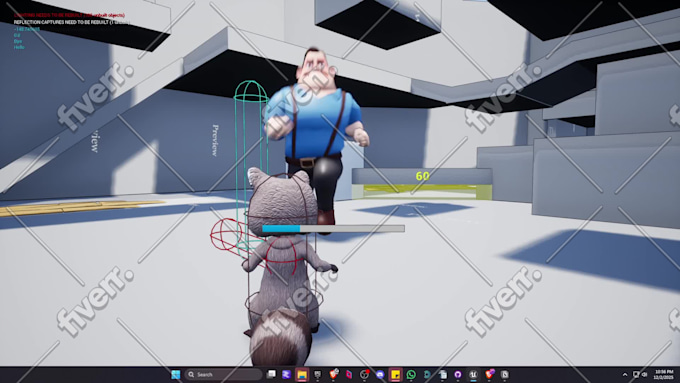Click the red 'LIGHTING NEEDS TO BE REBUILT' warning
This screenshot has height=383, width=680.
coord(69,15)
